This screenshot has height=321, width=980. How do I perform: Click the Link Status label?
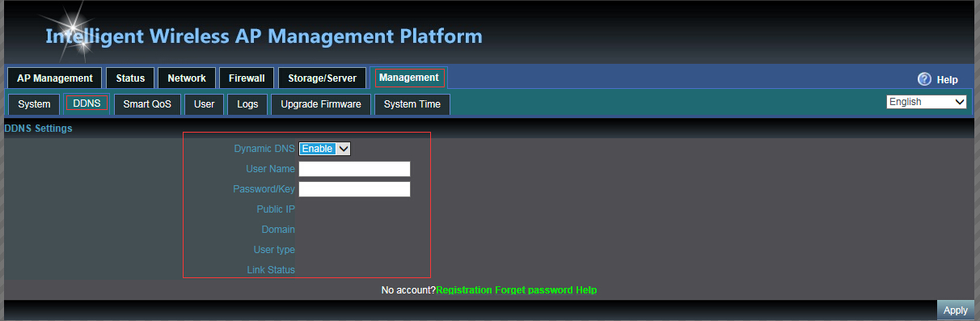(271, 270)
